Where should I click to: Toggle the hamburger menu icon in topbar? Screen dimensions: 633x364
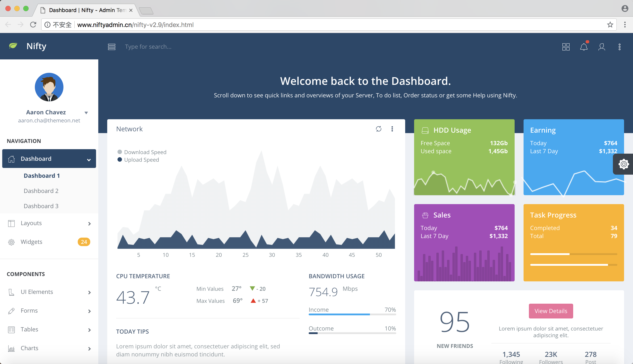point(112,46)
